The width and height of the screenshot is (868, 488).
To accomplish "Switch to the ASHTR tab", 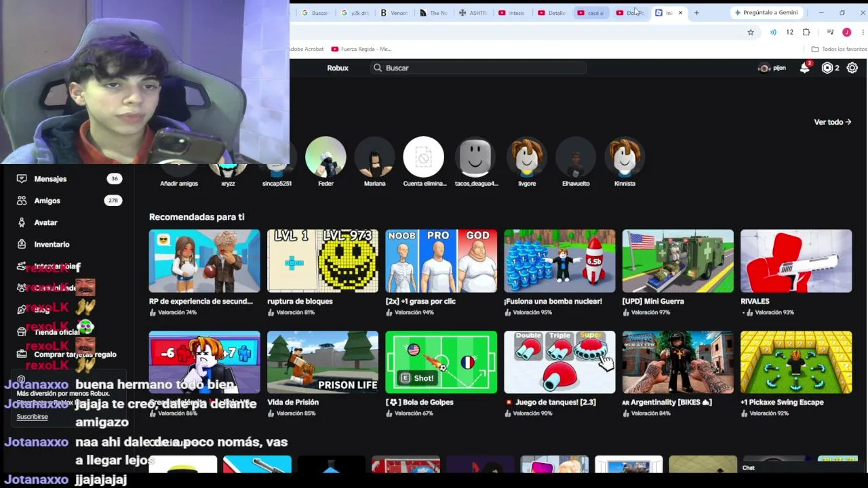I will pyautogui.click(x=473, y=13).
